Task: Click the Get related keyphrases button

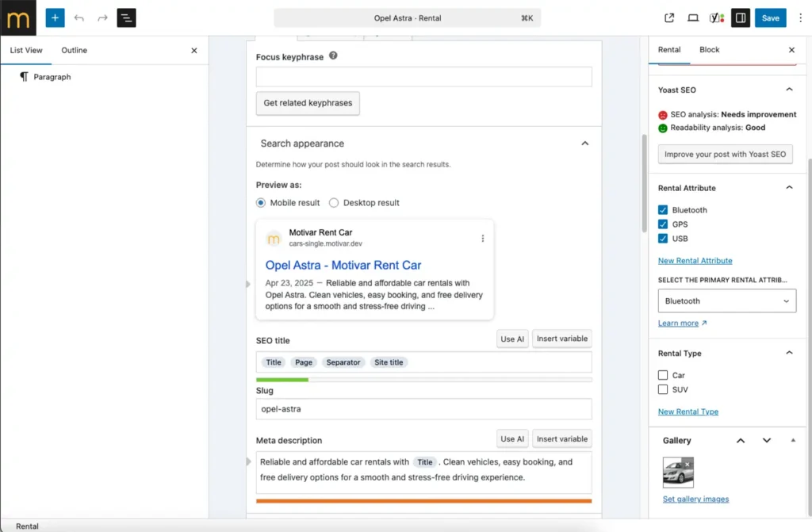Action: pyautogui.click(x=308, y=103)
